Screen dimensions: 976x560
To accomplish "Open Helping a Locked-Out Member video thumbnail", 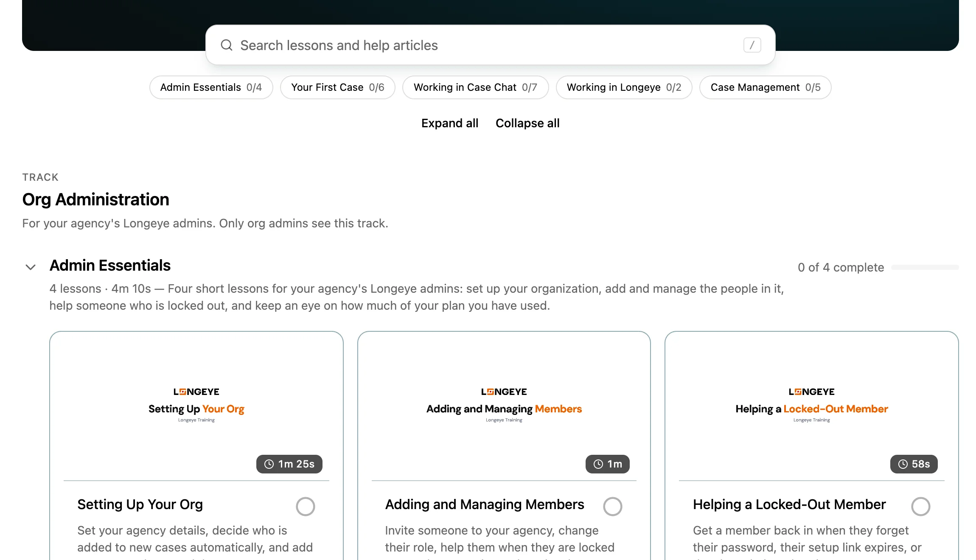I will coord(812,406).
